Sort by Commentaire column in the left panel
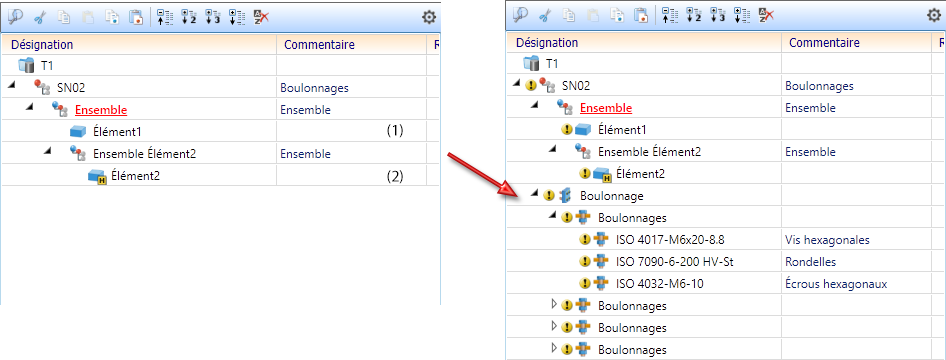This screenshot has width=946, height=360. coord(352,45)
